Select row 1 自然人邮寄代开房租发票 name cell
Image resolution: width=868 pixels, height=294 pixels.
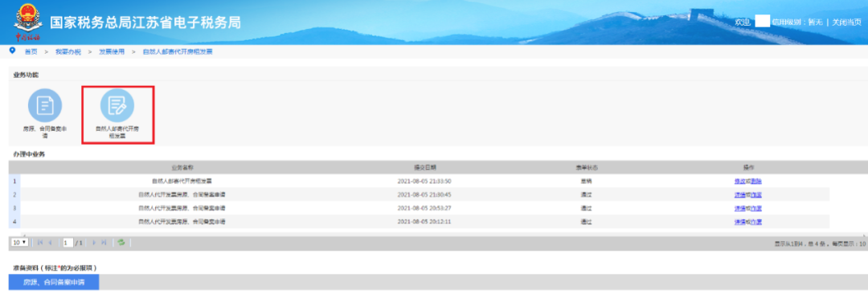(x=182, y=181)
